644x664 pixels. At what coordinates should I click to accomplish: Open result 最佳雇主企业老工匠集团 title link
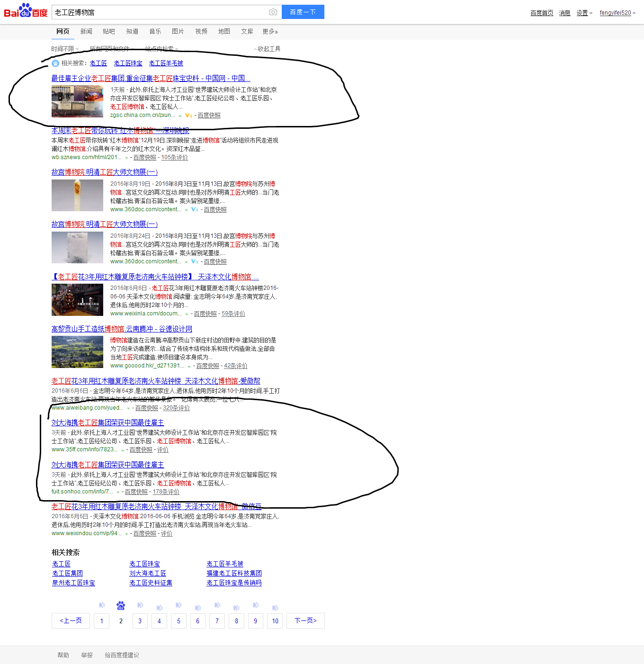tap(151, 78)
